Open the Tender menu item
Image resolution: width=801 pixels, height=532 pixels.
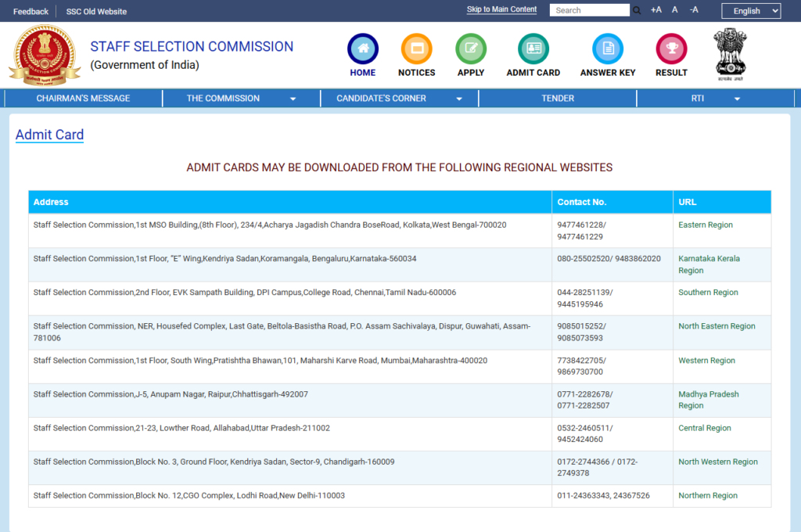point(557,98)
